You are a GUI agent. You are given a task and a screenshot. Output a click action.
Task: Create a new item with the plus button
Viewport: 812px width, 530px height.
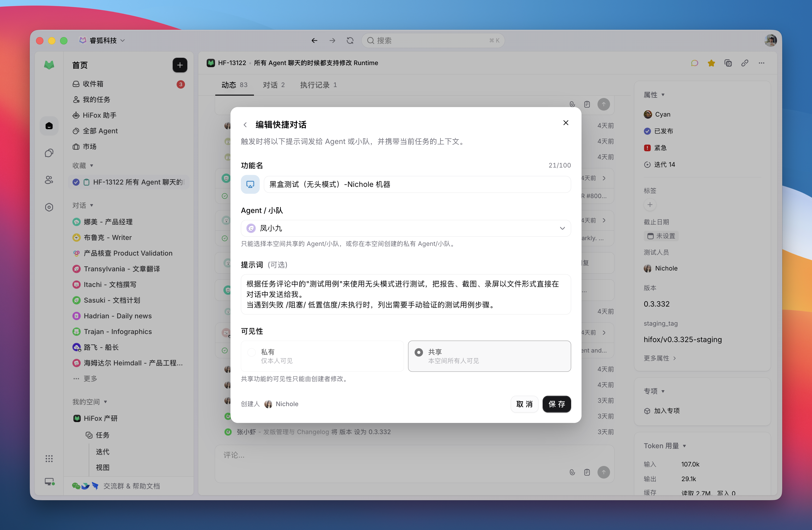pos(180,65)
